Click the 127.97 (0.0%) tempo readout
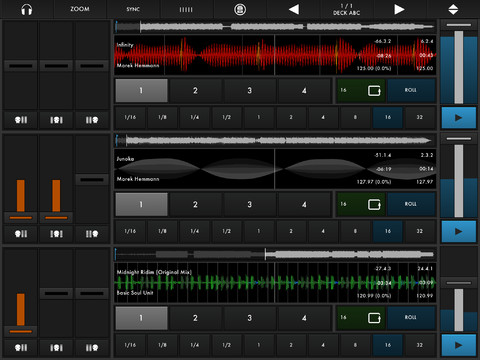This screenshot has width=480, height=360. pos(374,182)
